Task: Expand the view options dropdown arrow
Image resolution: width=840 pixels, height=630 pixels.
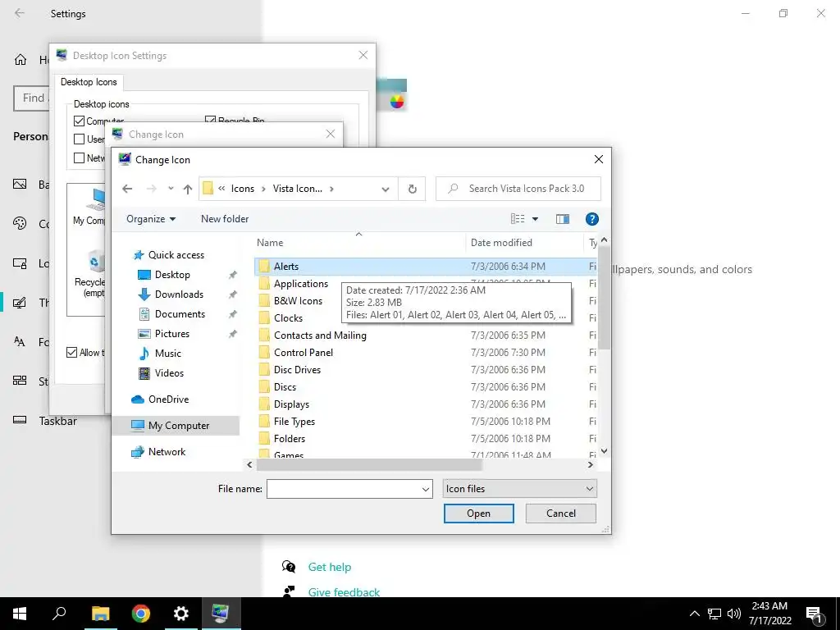Action: [x=535, y=219]
